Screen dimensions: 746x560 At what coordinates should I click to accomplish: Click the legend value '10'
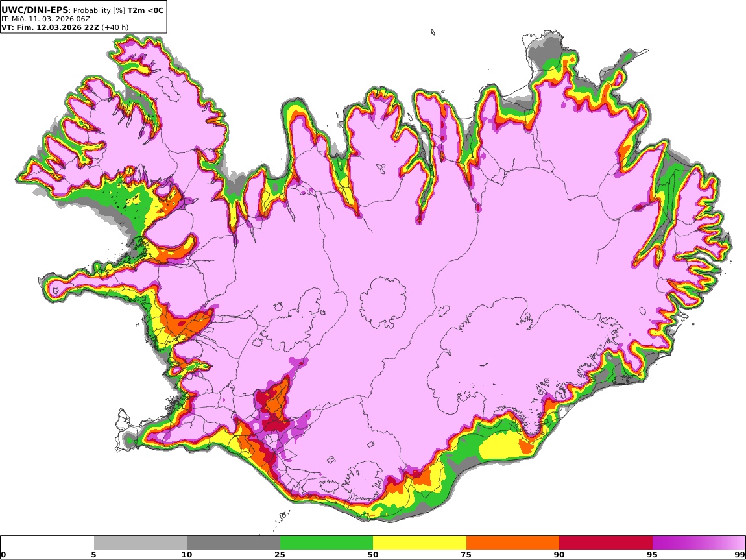[187, 555]
